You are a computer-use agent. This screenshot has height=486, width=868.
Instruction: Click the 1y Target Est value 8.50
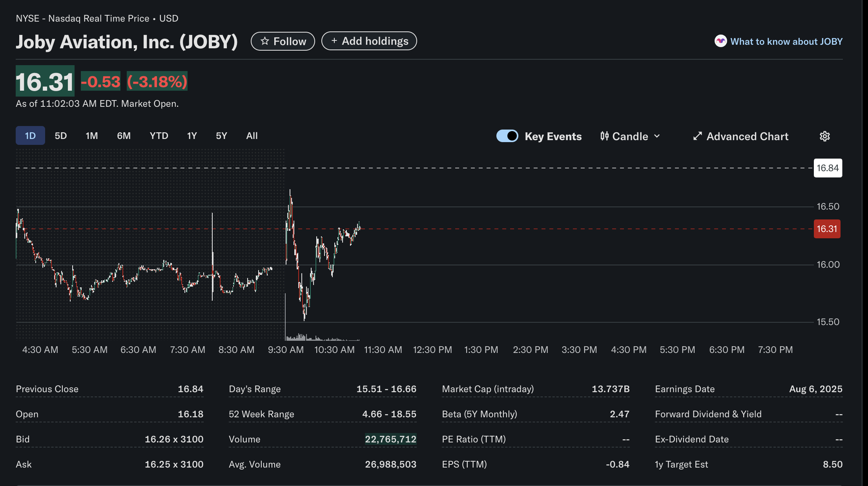click(x=833, y=464)
